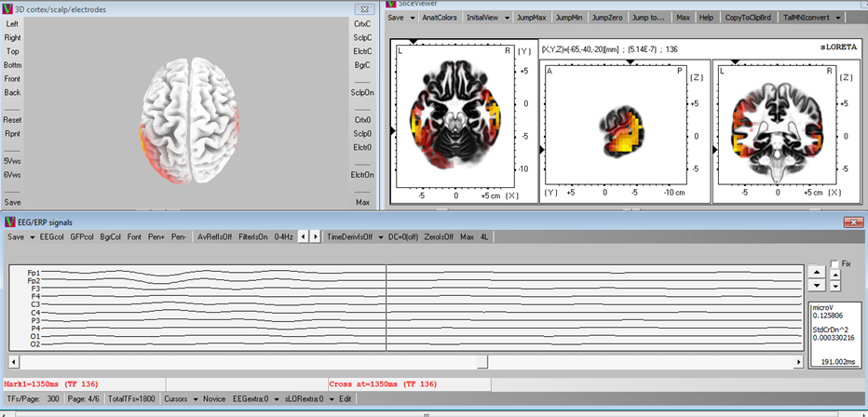
Task: Click the previous page arrow beside 0-4Hz
Action: click(304, 236)
